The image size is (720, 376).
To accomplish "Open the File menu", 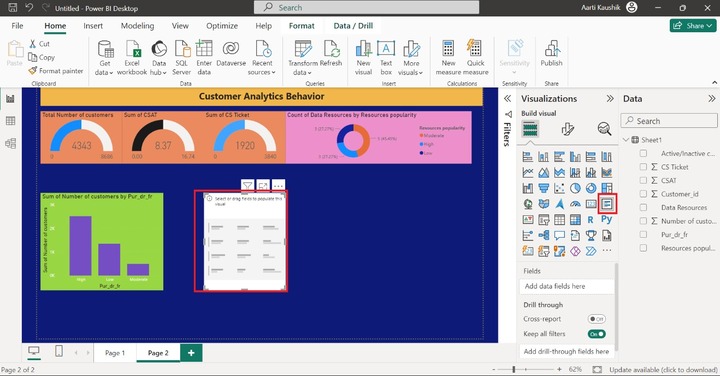I will click(x=17, y=26).
